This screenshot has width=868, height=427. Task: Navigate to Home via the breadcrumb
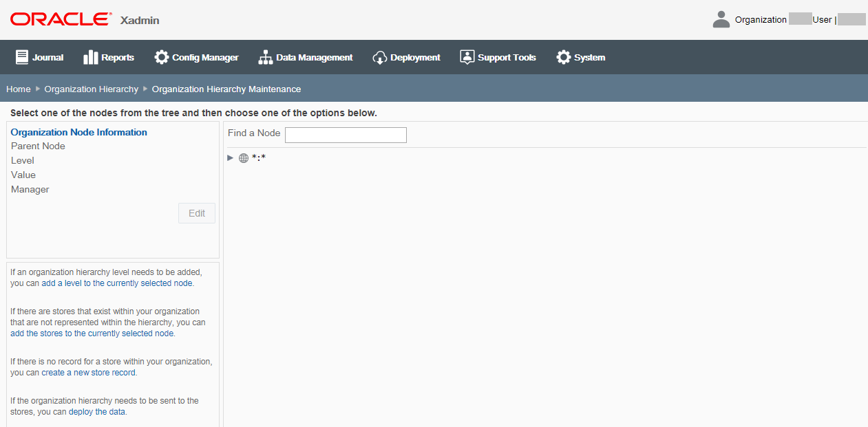tap(18, 89)
